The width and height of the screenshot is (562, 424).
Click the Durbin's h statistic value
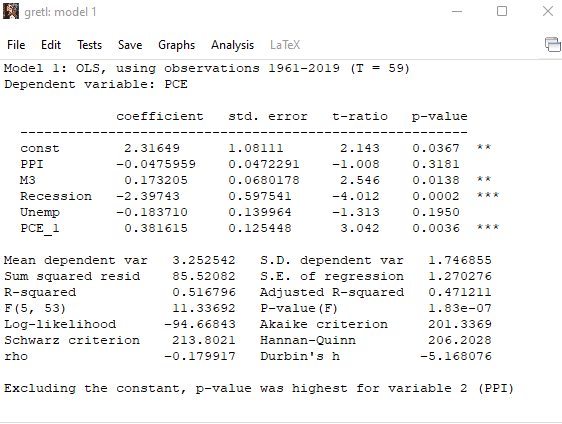(x=456, y=356)
